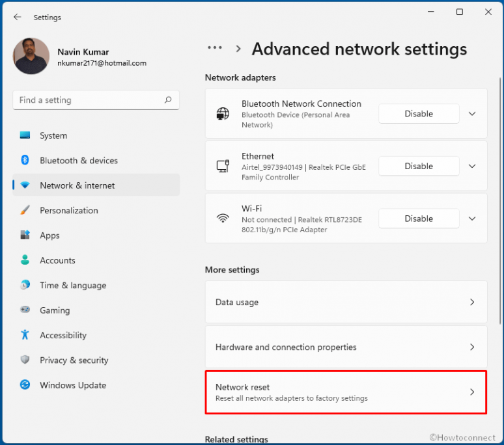Go to Bluetooth & devices settings

pos(96,160)
